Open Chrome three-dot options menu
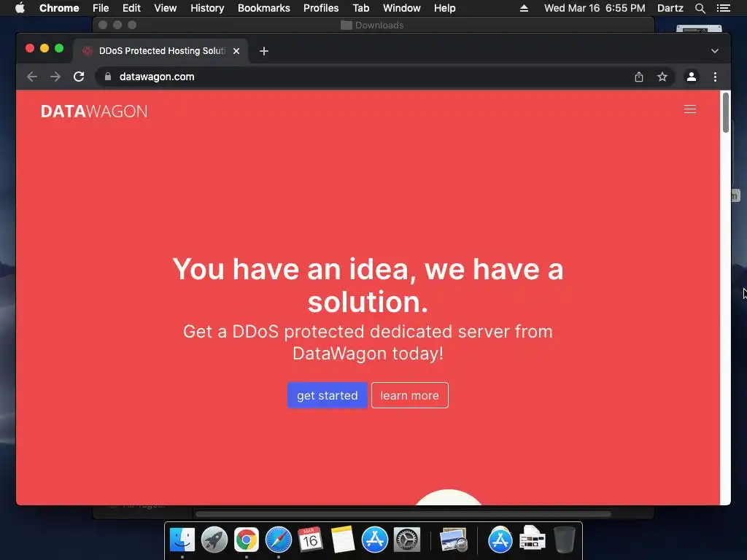Viewport: 747px width, 560px height. (x=715, y=77)
